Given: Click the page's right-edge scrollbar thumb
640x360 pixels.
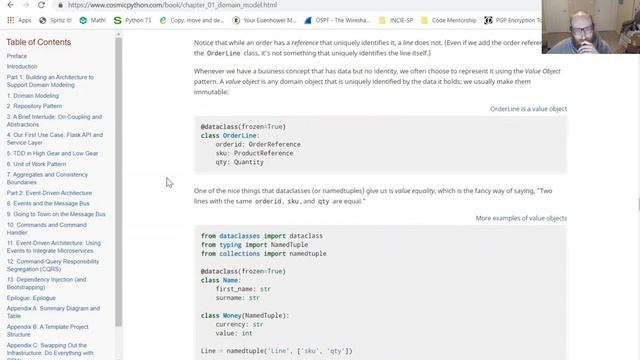Looking at the screenshot, I should click(638, 203).
